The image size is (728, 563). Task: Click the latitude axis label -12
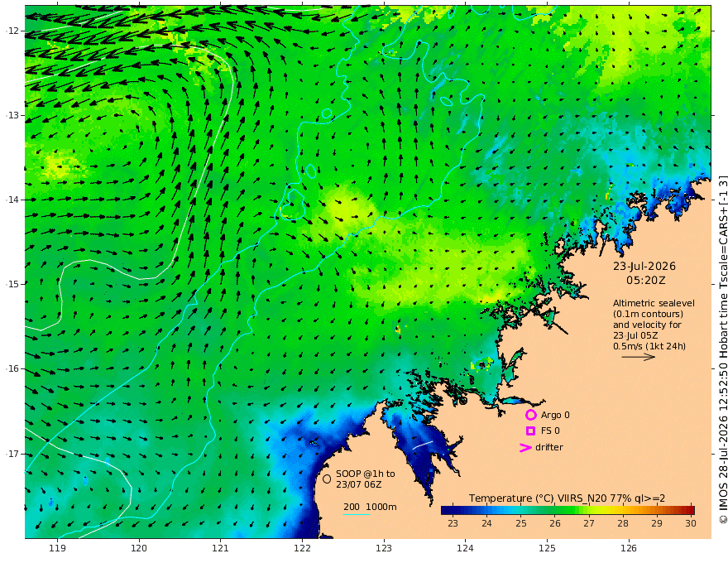point(12,31)
